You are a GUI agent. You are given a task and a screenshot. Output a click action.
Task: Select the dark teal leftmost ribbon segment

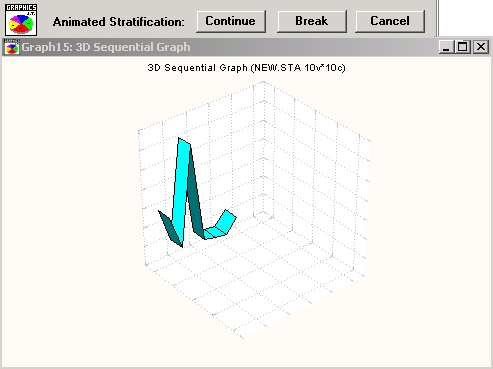[x=170, y=228]
